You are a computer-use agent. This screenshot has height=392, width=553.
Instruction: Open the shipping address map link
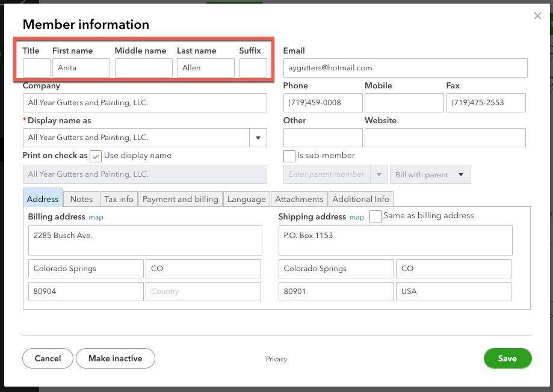coord(357,217)
